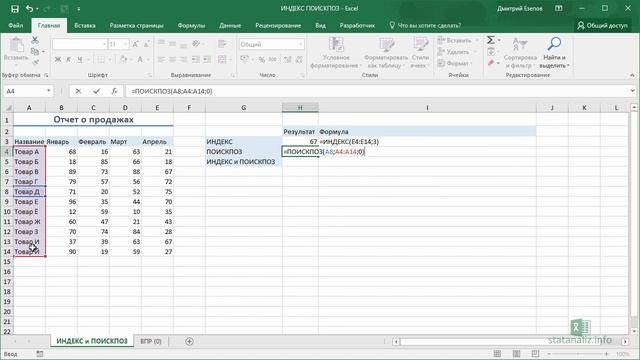Image resolution: width=640 pixels, height=360 pixels.
Task: Add a new sheet with plus icon
Action: pos(189,341)
